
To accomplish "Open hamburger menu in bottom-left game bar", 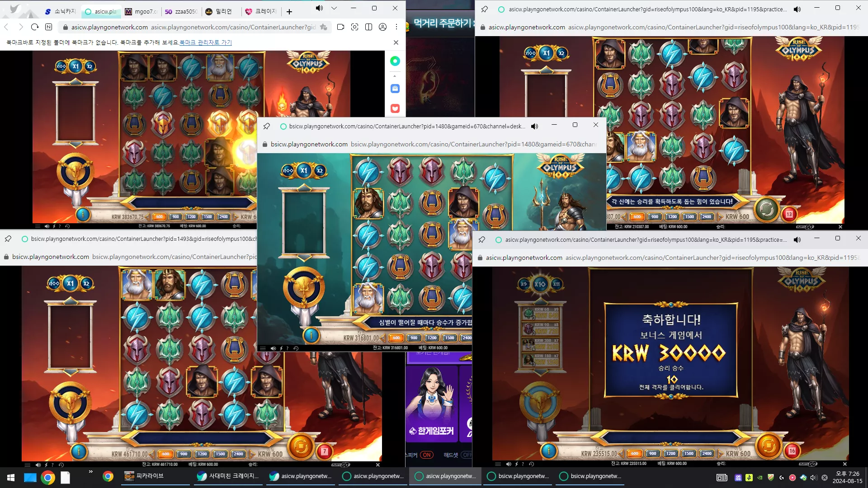I will point(27,465).
